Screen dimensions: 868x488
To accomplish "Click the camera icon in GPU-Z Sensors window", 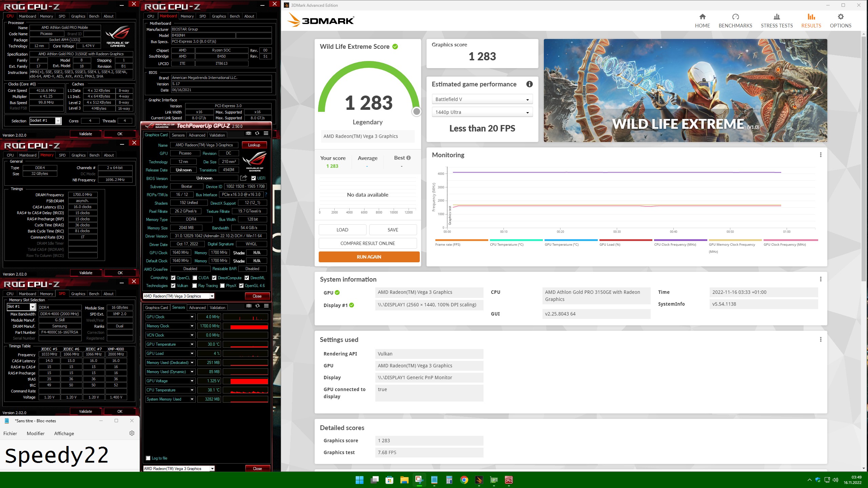I will pos(249,306).
